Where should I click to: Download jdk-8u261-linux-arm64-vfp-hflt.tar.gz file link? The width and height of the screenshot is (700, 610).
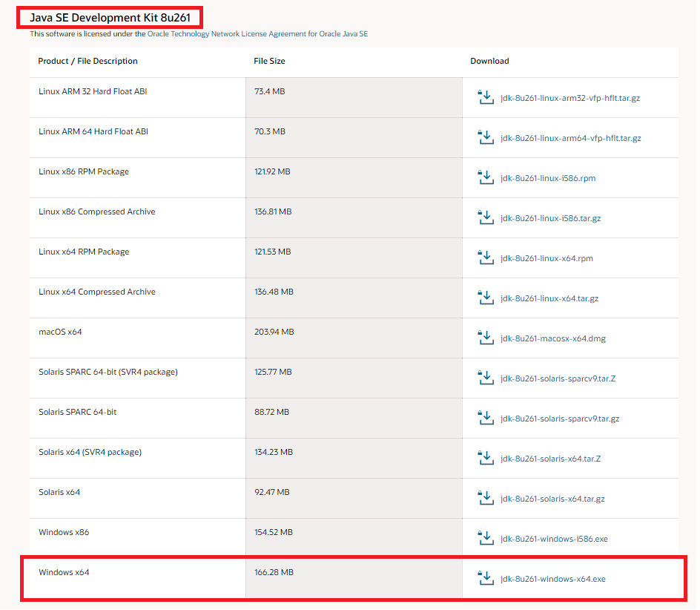point(570,139)
